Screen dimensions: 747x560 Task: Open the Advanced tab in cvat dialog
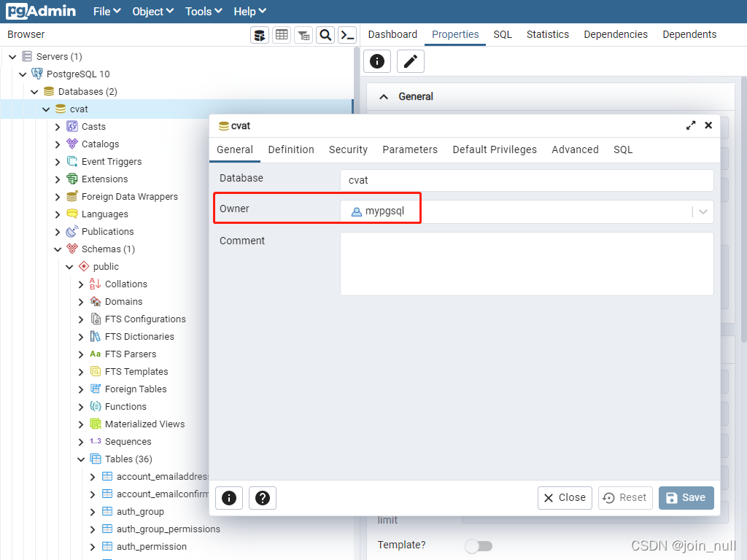click(x=575, y=149)
